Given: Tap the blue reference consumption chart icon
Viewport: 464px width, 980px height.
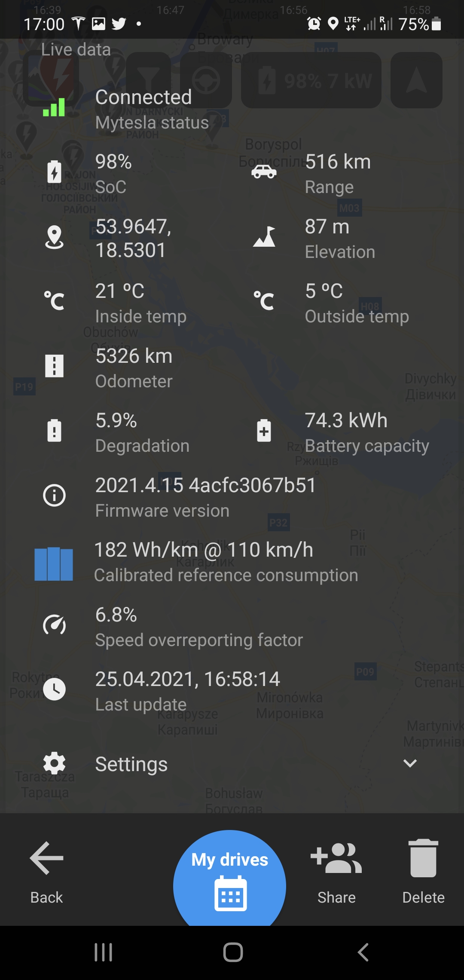Looking at the screenshot, I should point(54,564).
